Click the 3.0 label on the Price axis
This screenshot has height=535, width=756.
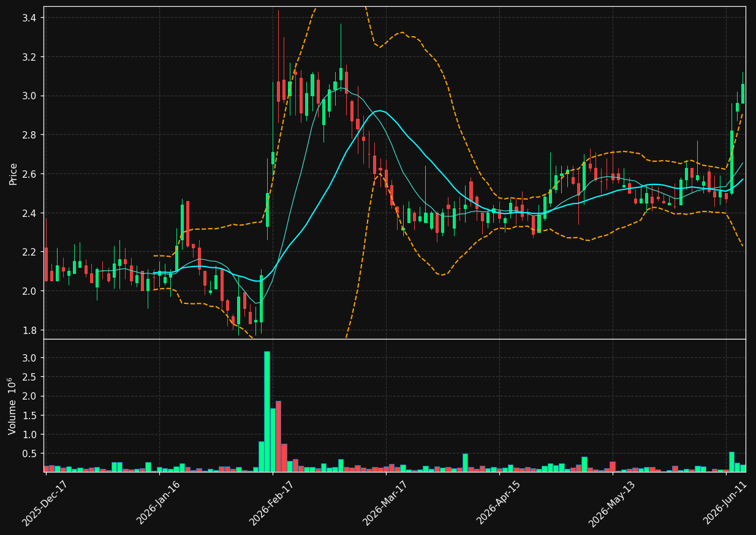(x=29, y=96)
